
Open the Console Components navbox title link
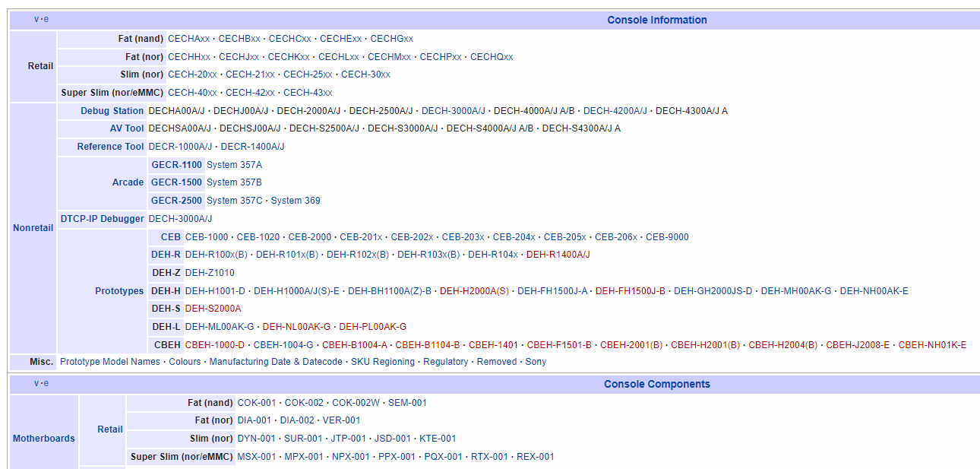[x=657, y=384]
